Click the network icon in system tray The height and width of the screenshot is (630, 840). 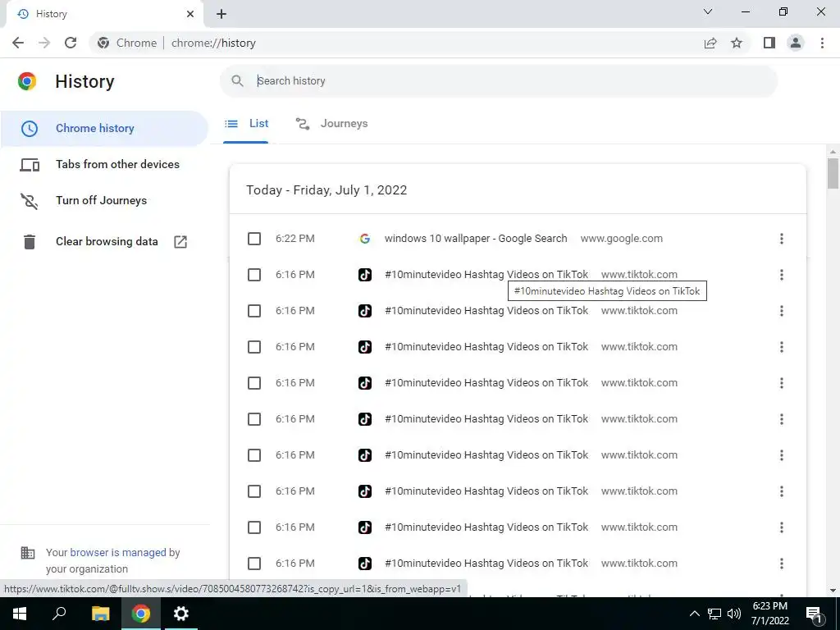(714, 614)
